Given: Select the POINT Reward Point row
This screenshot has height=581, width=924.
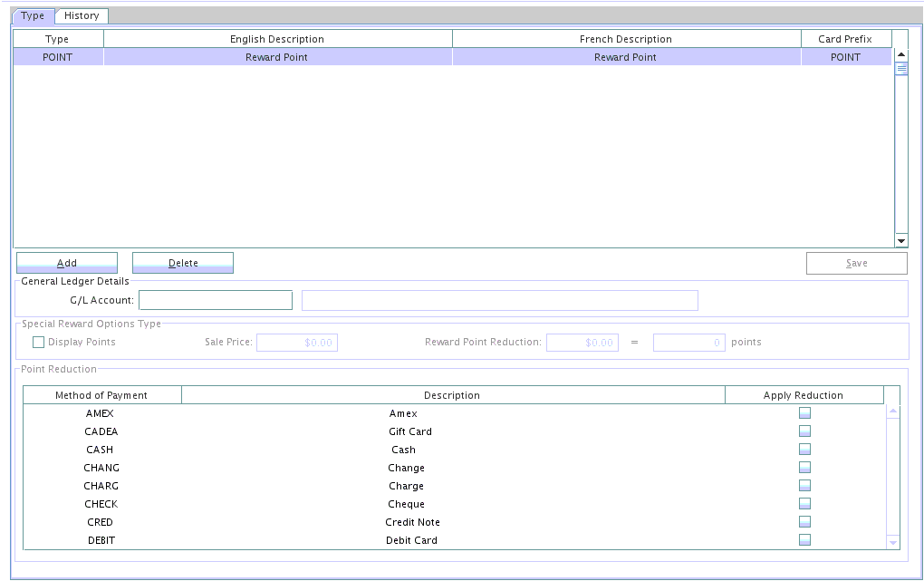Looking at the screenshot, I should point(453,57).
